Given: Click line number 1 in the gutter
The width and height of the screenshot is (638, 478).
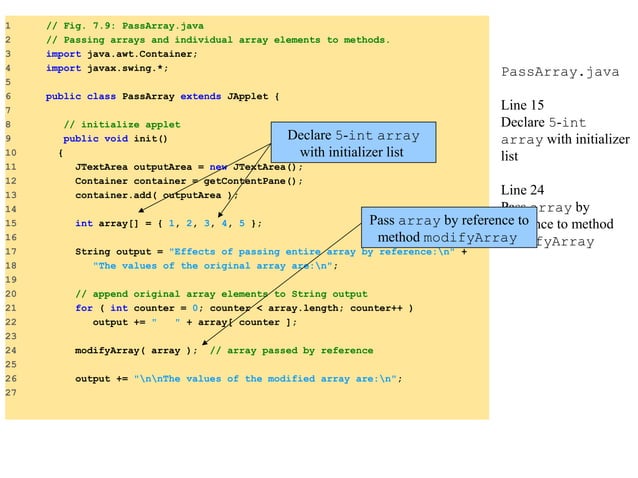Looking at the screenshot, I should coord(8,26).
